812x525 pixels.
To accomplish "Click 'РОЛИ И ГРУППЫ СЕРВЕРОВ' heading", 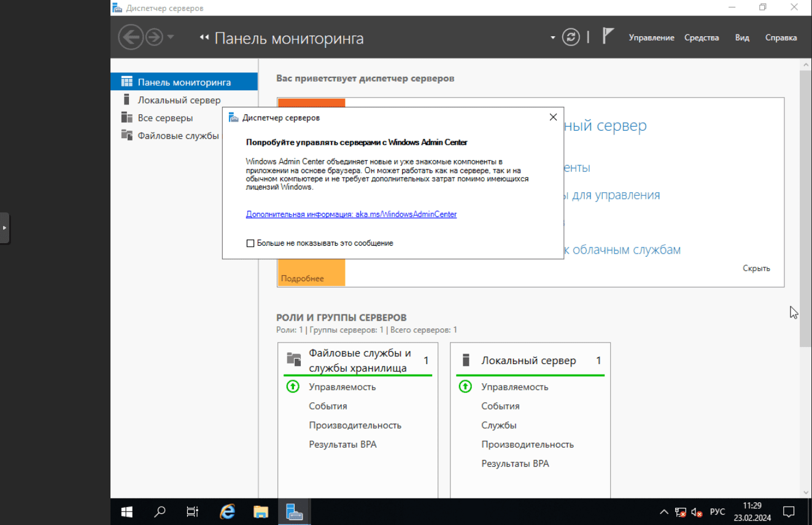I will (341, 317).
